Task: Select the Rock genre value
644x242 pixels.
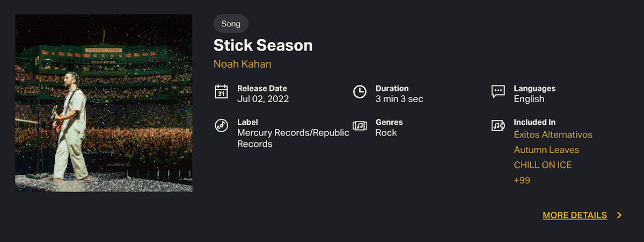Action: 386,133
